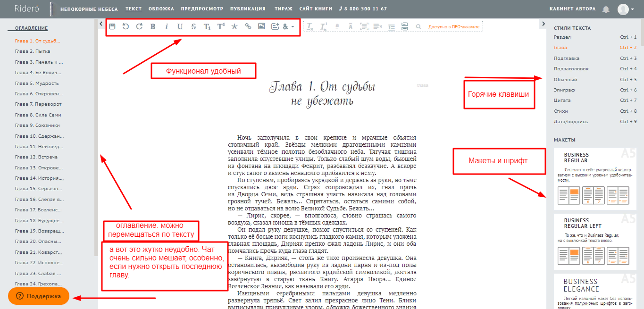Toggle bold formatting
The image size is (644, 309).
click(153, 27)
